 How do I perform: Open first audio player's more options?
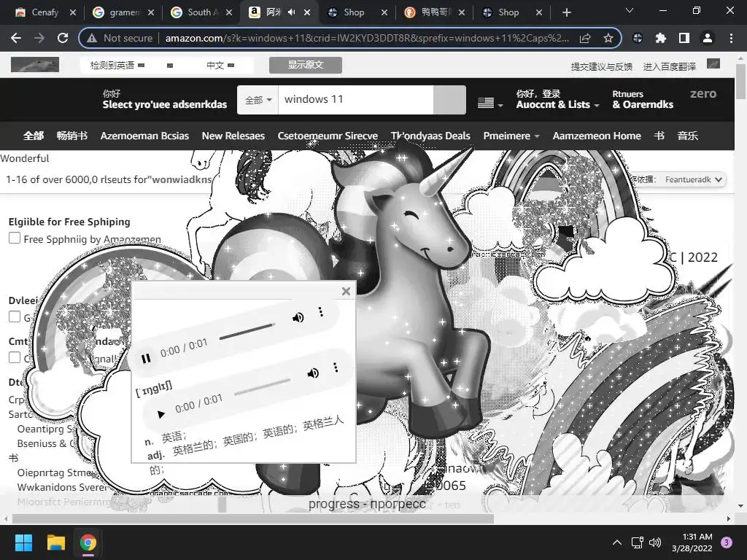click(x=321, y=312)
